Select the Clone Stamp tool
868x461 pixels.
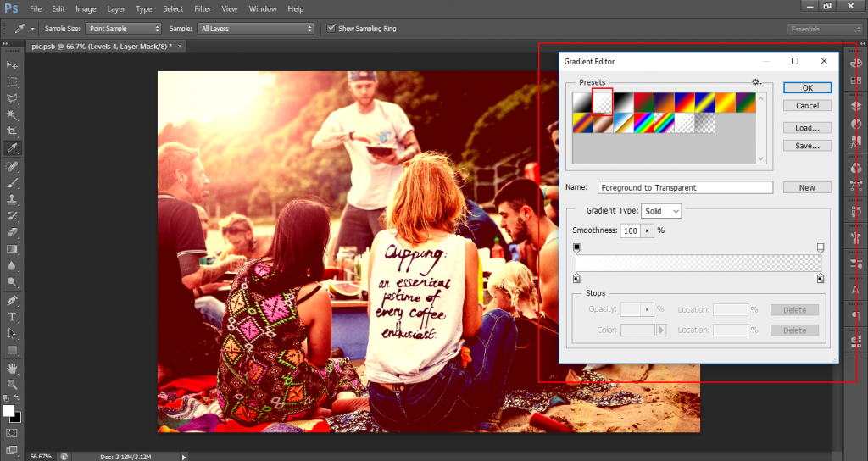point(12,199)
